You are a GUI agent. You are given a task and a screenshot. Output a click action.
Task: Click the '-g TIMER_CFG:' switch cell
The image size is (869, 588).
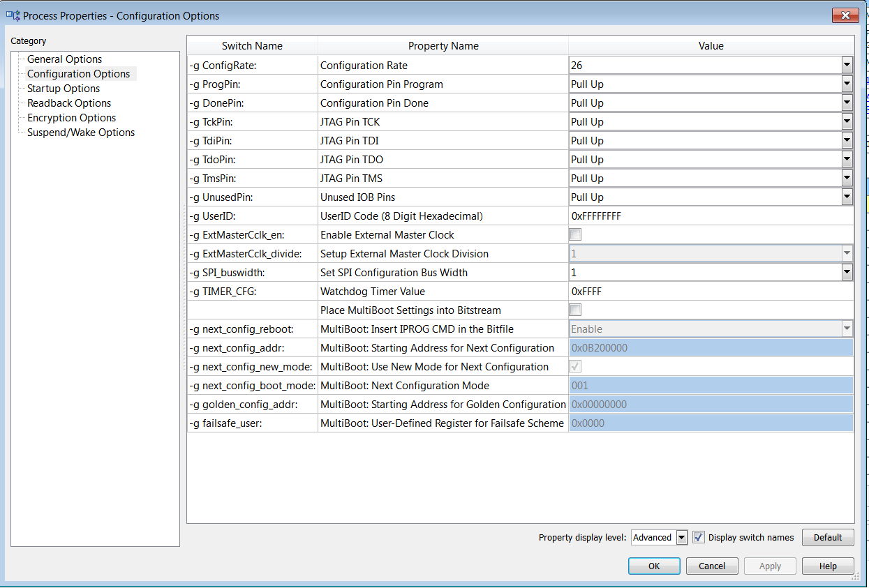click(252, 291)
